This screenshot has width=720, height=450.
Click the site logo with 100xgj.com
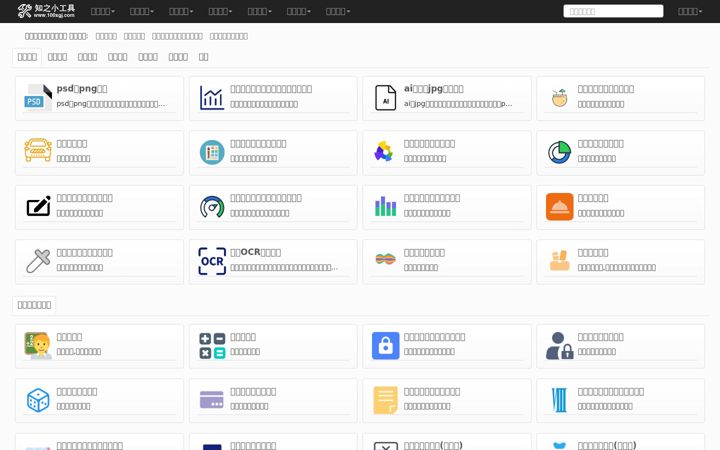pos(46,11)
